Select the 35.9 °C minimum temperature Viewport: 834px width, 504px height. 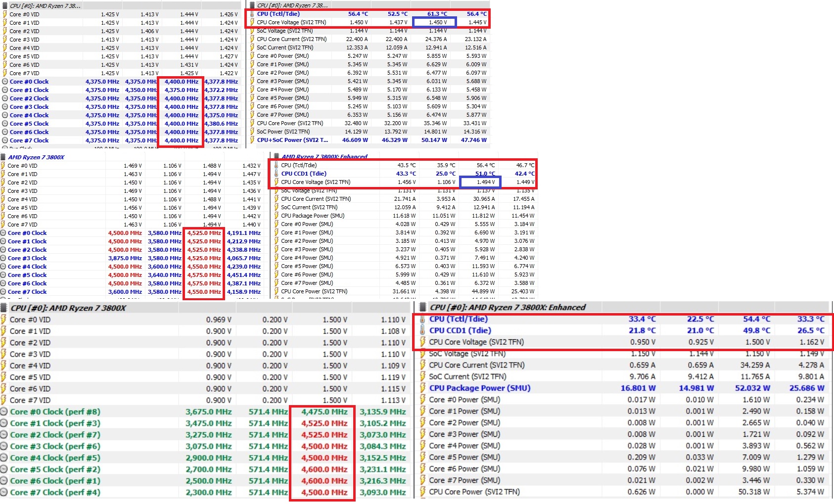tap(446, 165)
